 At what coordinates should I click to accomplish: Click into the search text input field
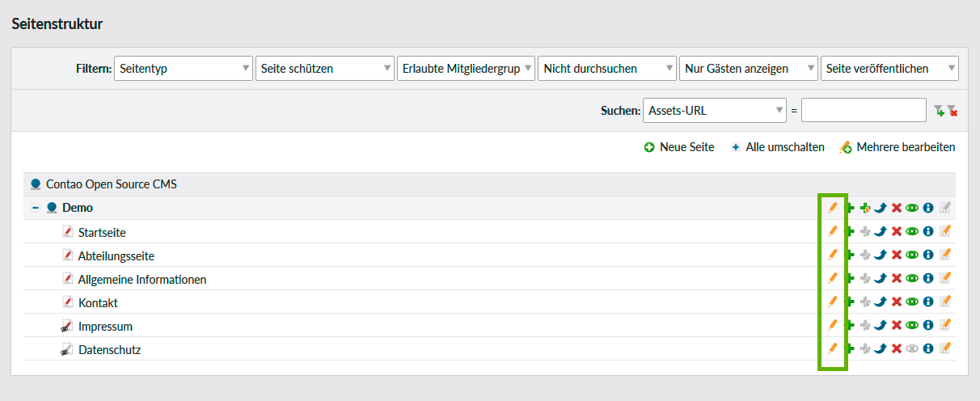(863, 110)
